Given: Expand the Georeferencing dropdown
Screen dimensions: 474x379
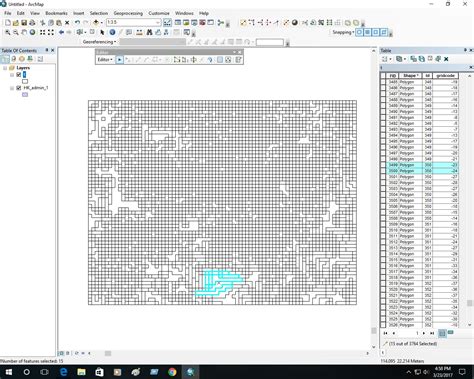Looking at the screenshot, I should [99, 42].
